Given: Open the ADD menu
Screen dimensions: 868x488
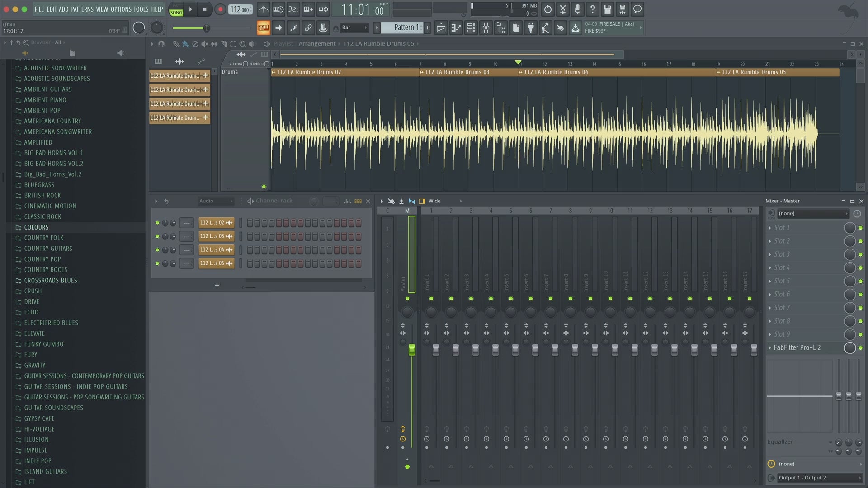Looking at the screenshot, I should click(x=64, y=9).
